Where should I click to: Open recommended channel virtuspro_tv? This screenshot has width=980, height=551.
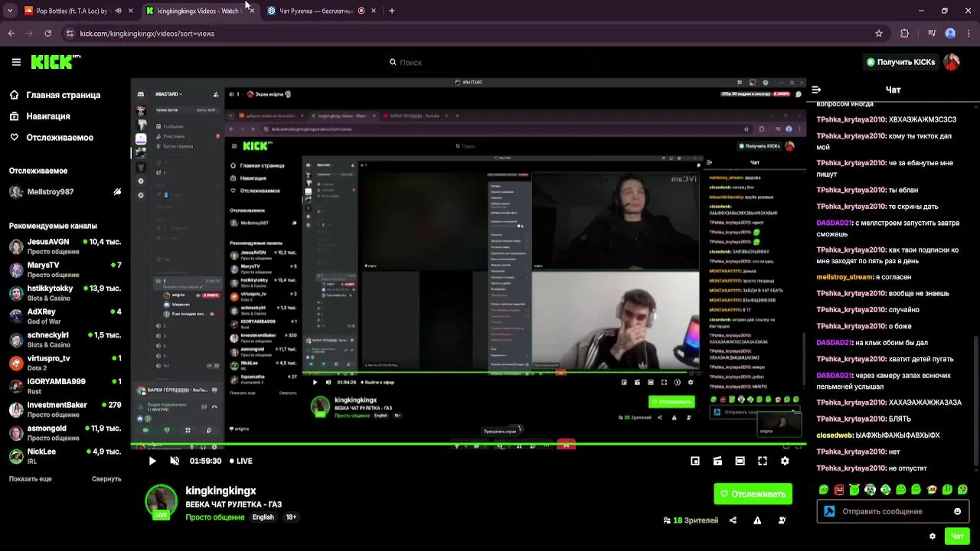(x=65, y=363)
